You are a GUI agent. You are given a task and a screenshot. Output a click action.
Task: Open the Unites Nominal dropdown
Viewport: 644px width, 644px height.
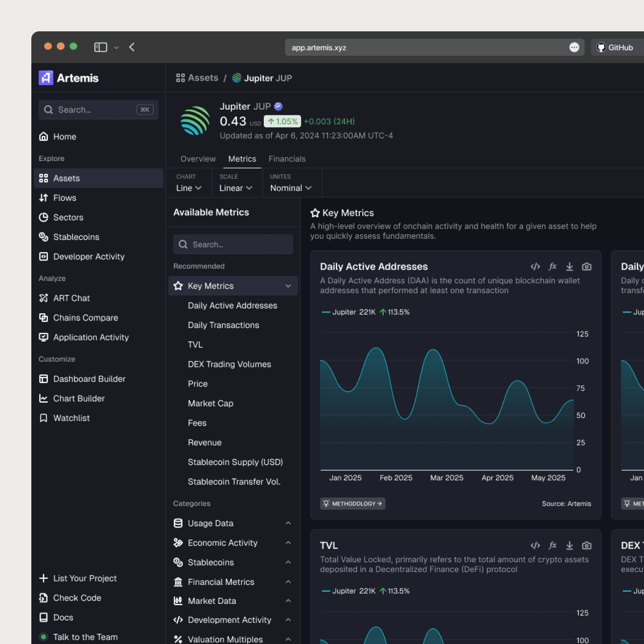point(292,183)
